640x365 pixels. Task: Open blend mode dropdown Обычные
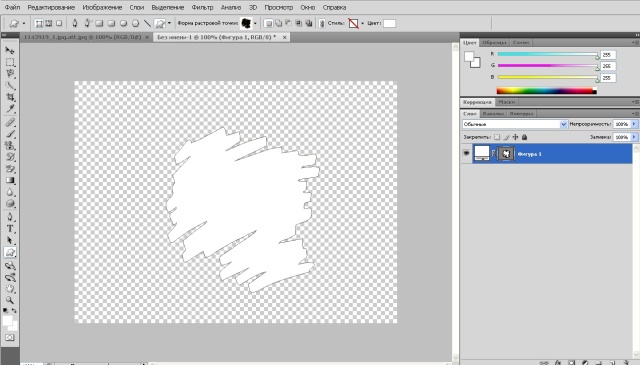point(515,124)
